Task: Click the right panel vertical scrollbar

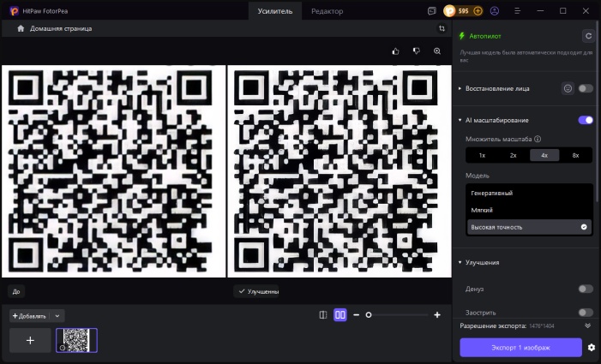Action: [x=598, y=111]
